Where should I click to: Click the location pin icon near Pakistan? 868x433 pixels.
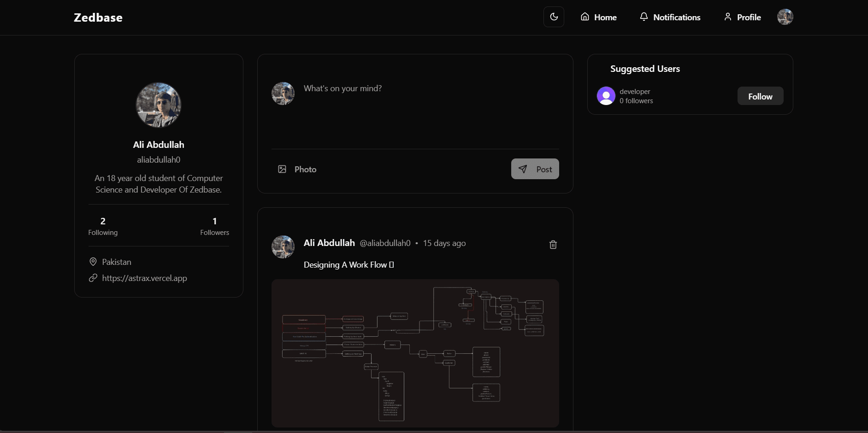click(x=93, y=262)
